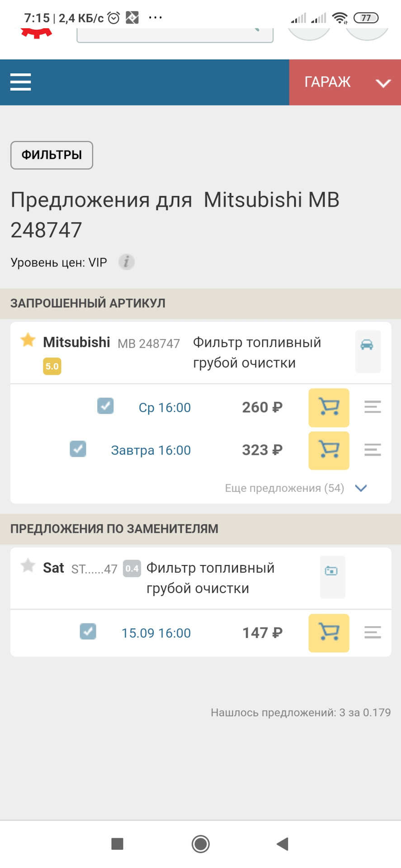Tap the Android back navigation button
Image resolution: width=401 pixels, height=868 pixels.
[x=283, y=844]
